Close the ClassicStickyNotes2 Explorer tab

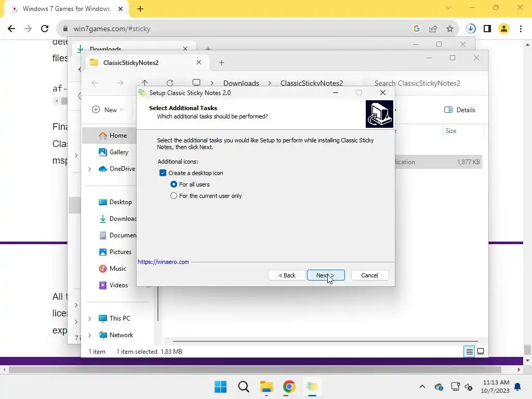[199, 62]
